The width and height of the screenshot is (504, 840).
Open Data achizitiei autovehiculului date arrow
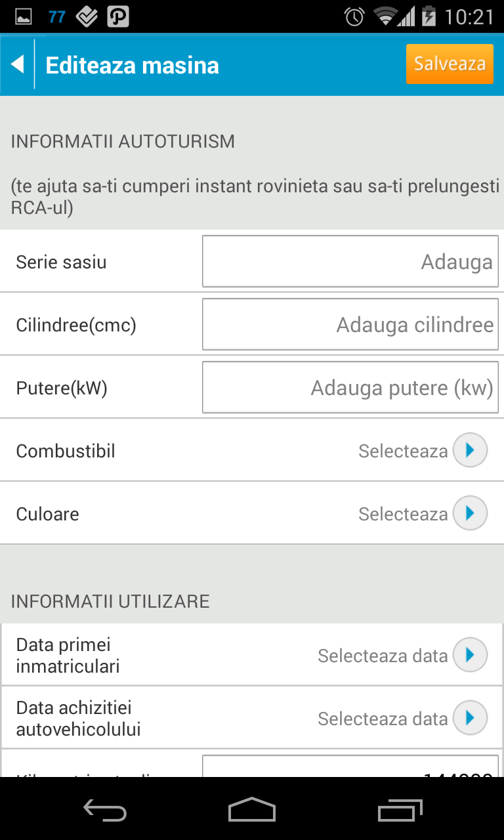470,718
